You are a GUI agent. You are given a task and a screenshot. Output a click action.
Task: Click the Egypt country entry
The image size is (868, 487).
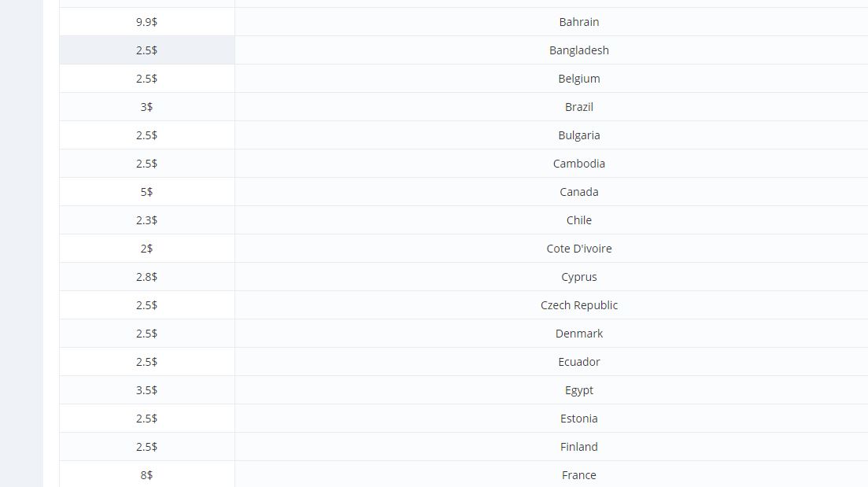click(x=578, y=390)
